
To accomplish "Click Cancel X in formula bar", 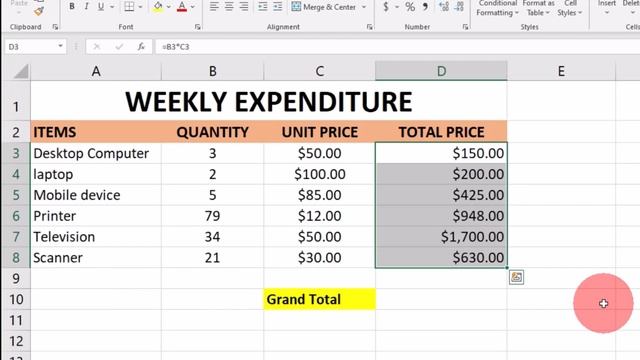I will pos(97,47).
